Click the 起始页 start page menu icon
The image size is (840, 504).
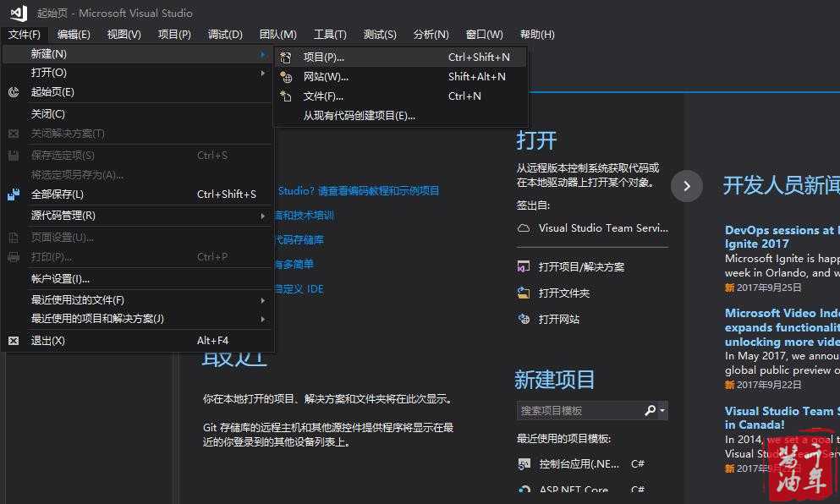[14, 92]
